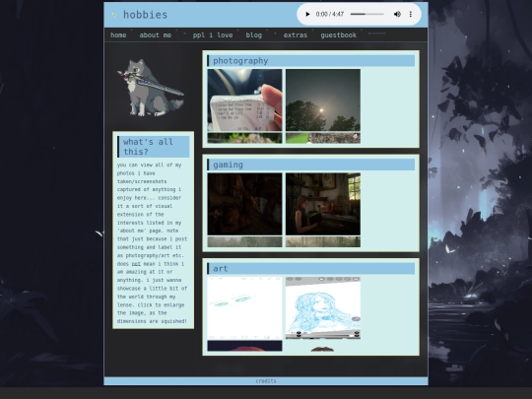This screenshot has width=532, height=399.
Task: Click the small icon beside hobbies title
Action: (113, 15)
